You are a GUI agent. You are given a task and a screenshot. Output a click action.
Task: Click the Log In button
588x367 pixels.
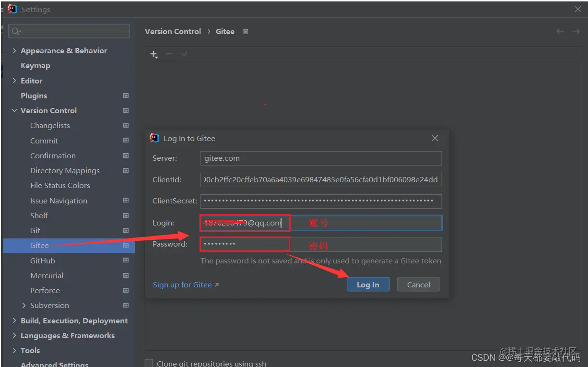[x=368, y=284]
